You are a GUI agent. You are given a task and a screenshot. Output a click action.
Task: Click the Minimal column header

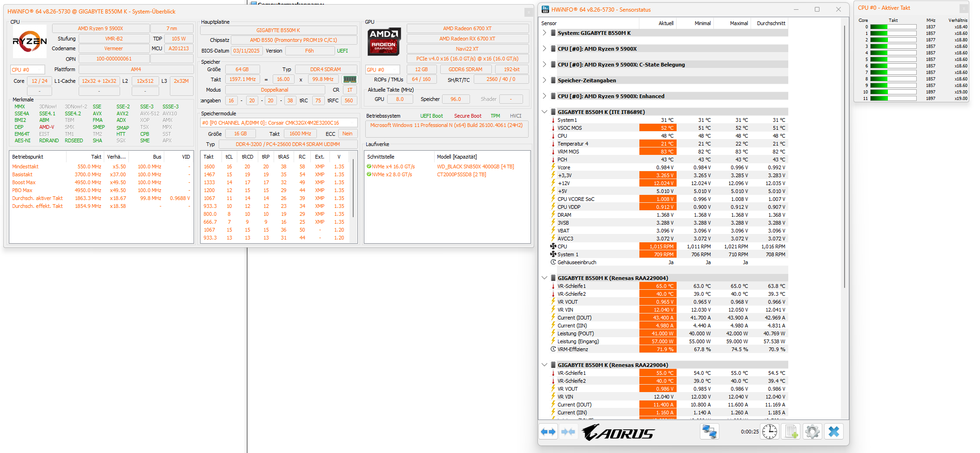point(695,23)
